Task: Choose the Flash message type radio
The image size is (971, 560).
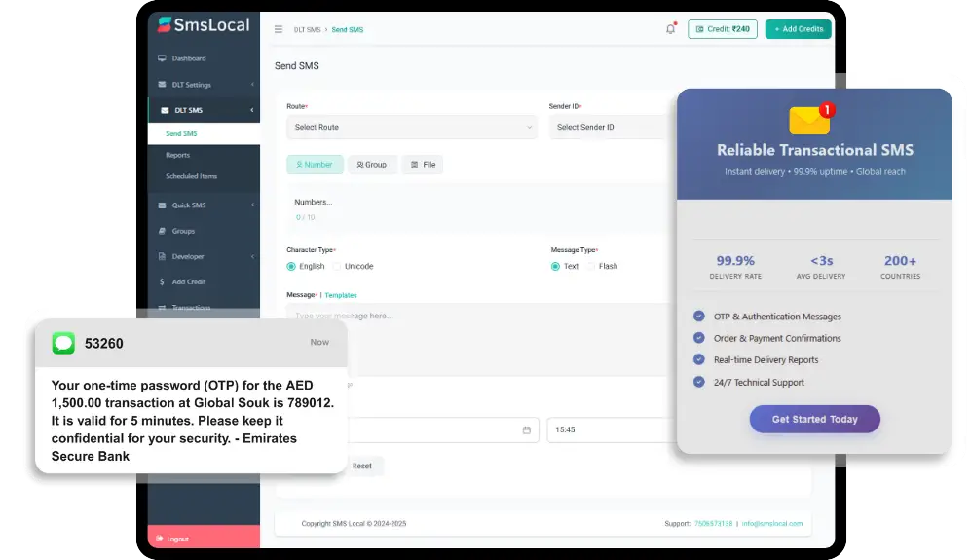Action: (x=592, y=266)
